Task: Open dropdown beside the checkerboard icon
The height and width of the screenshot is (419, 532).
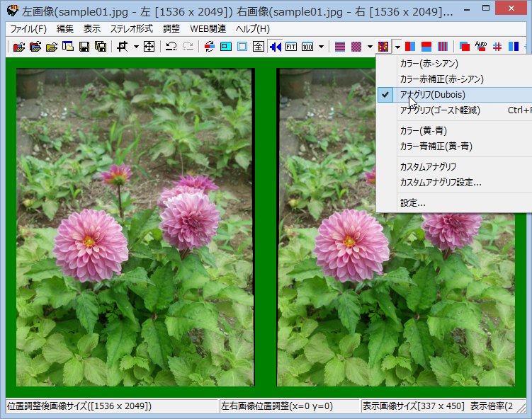Action: (370, 47)
